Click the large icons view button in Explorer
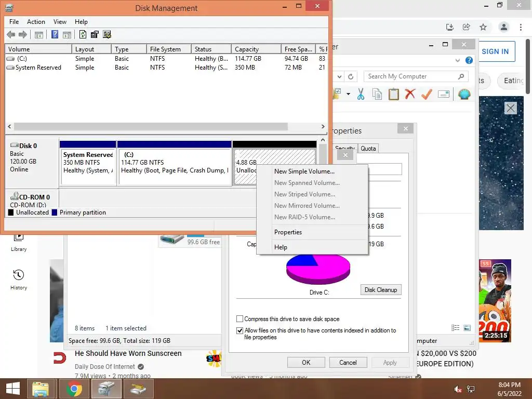532x399 pixels. click(x=467, y=328)
